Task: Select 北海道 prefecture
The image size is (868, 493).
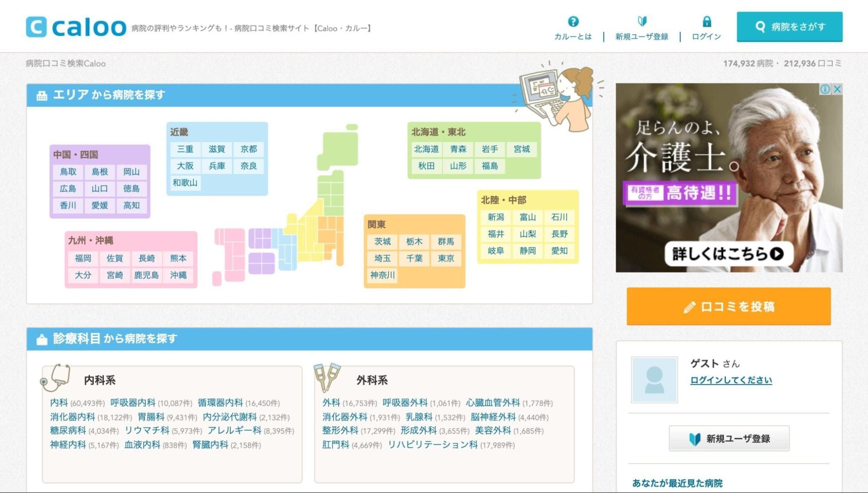Action: point(426,149)
